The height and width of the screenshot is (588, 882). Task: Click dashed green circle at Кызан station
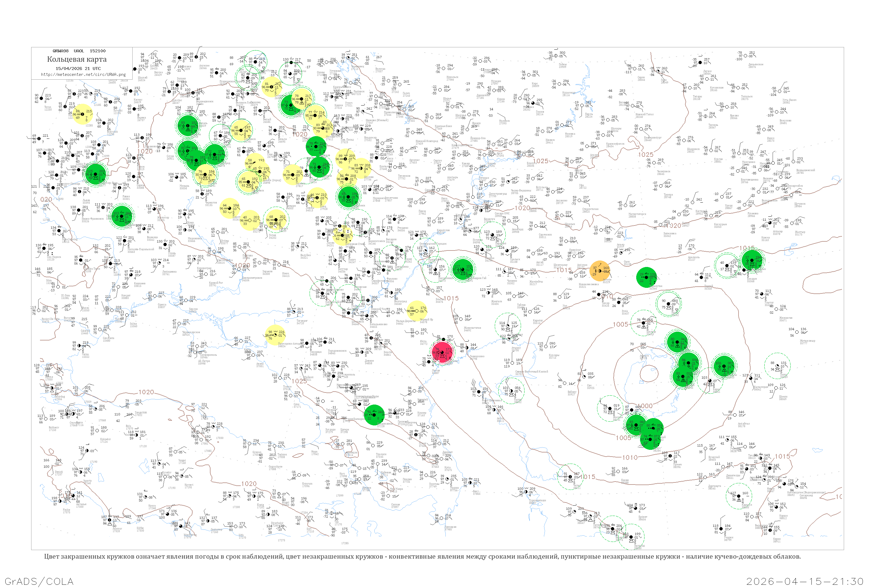pyautogui.click(x=511, y=391)
